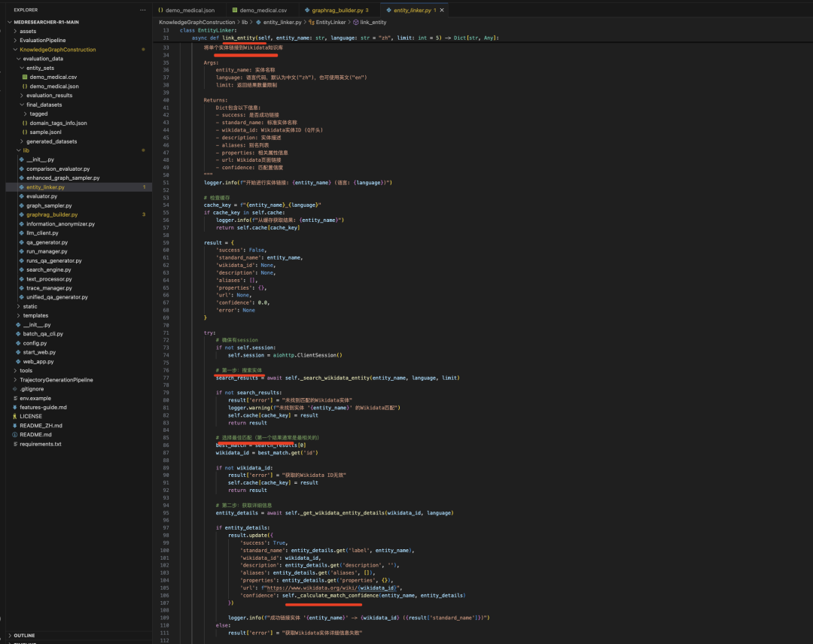
Task: Open sample.jsonl file
Action: 46,132
